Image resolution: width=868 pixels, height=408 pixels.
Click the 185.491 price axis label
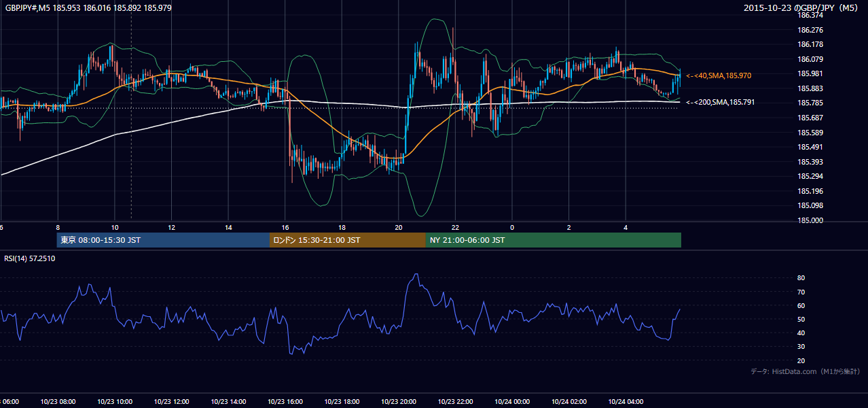pos(810,147)
